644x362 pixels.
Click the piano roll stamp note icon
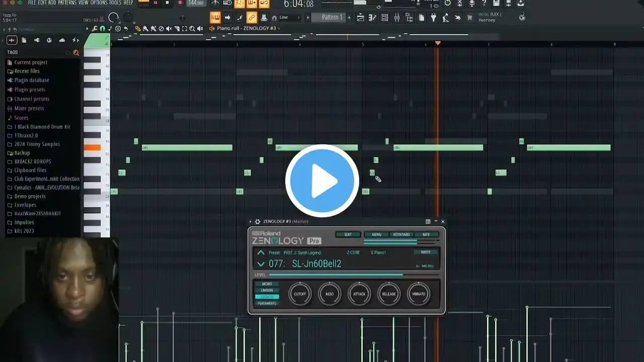tap(110, 29)
